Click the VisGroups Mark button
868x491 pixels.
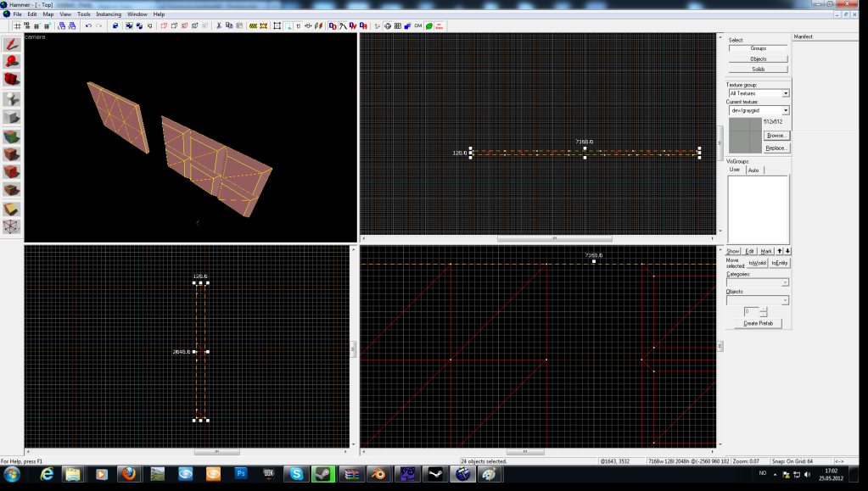tap(766, 251)
